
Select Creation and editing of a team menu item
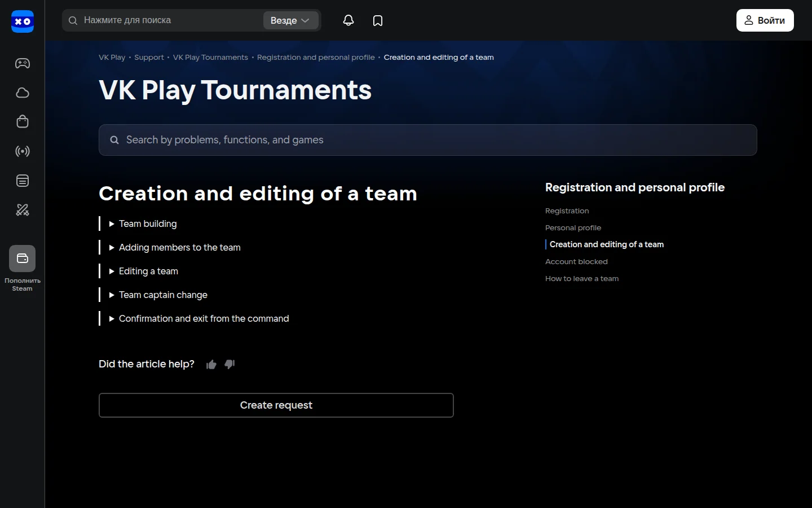[x=607, y=244]
